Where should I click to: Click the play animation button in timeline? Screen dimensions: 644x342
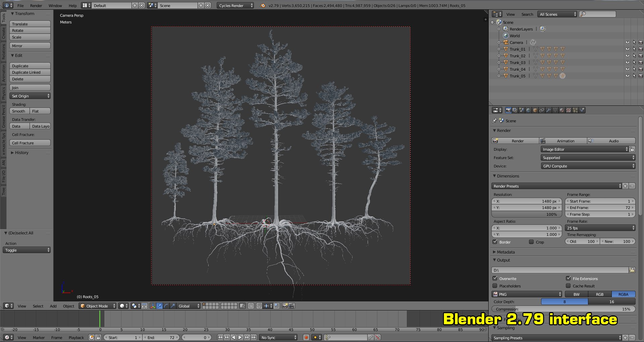(x=240, y=337)
